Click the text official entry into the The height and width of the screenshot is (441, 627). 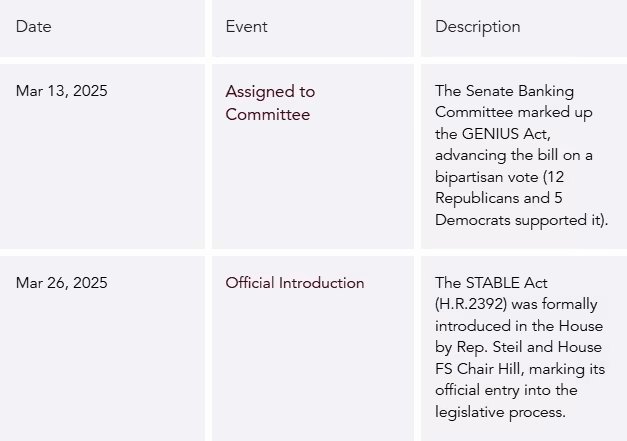[x=506, y=390]
